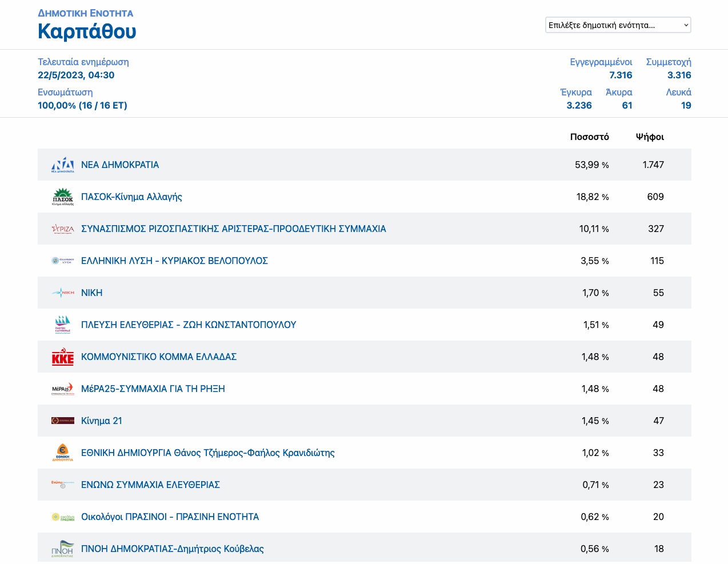Click the 1,70 % percentage cell
The image size is (728, 564).
pyautogui.click(x=595, y=293)
